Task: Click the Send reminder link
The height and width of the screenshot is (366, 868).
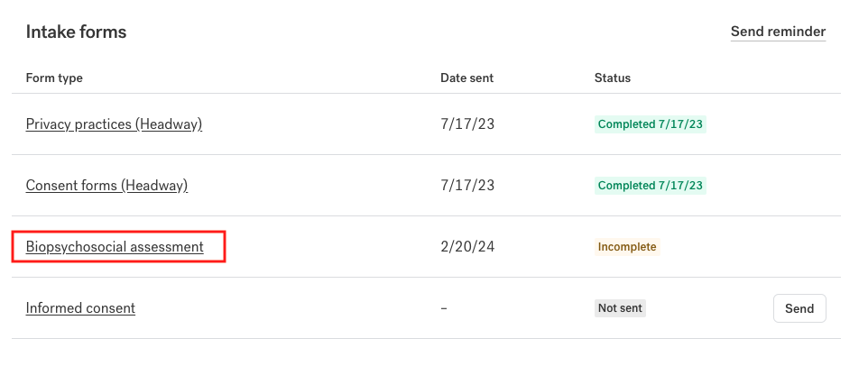Action: point(778,32)
